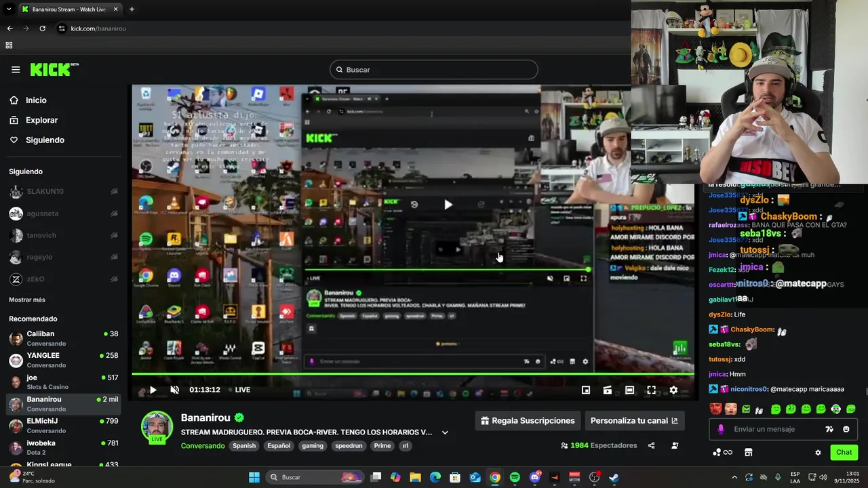Send message with green Chat button
Viewport: 868px width, 488px height.
pos(844,452)
